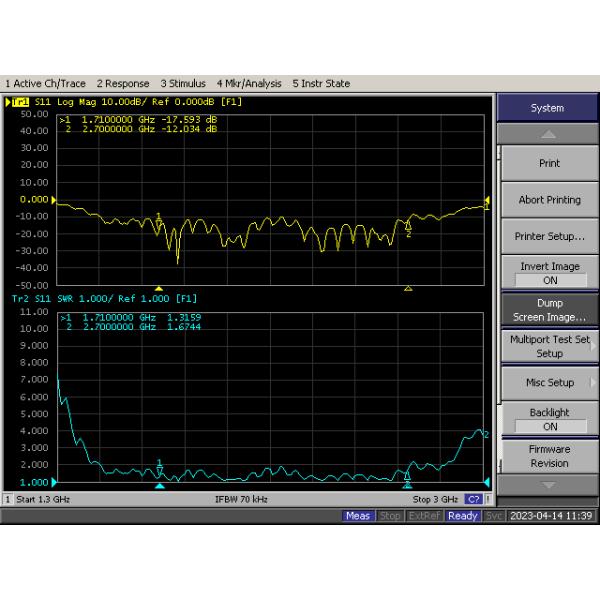
Task: Select marker 1 on the cyan SWR trace
Action: 159,468
